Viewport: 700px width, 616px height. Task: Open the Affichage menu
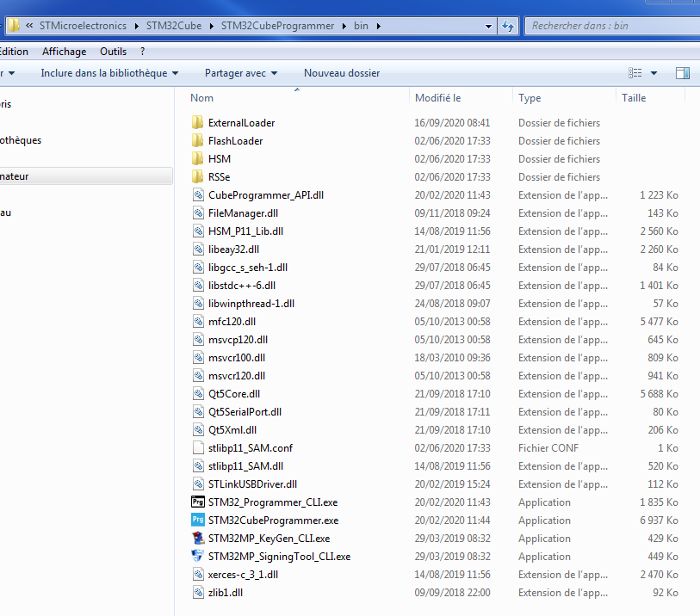65,52
